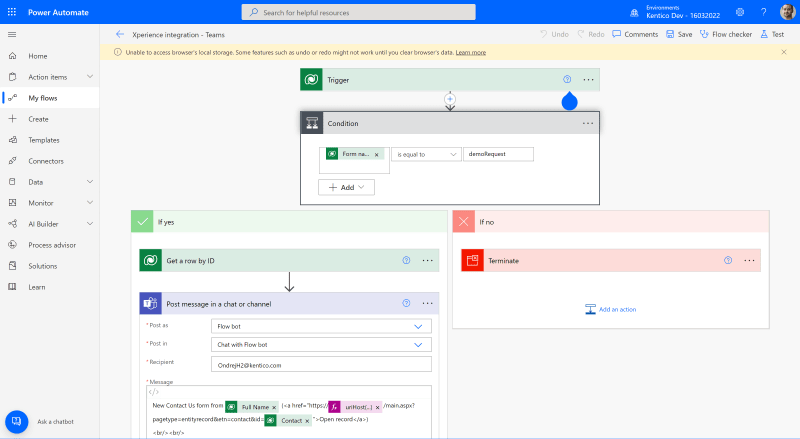Click Redo in the toolbar

pos(591,34)
